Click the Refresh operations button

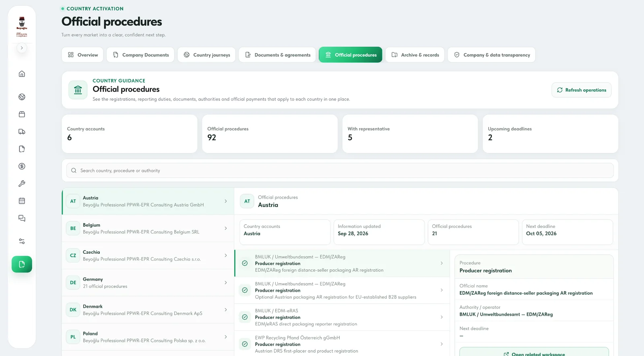point(581,90)
